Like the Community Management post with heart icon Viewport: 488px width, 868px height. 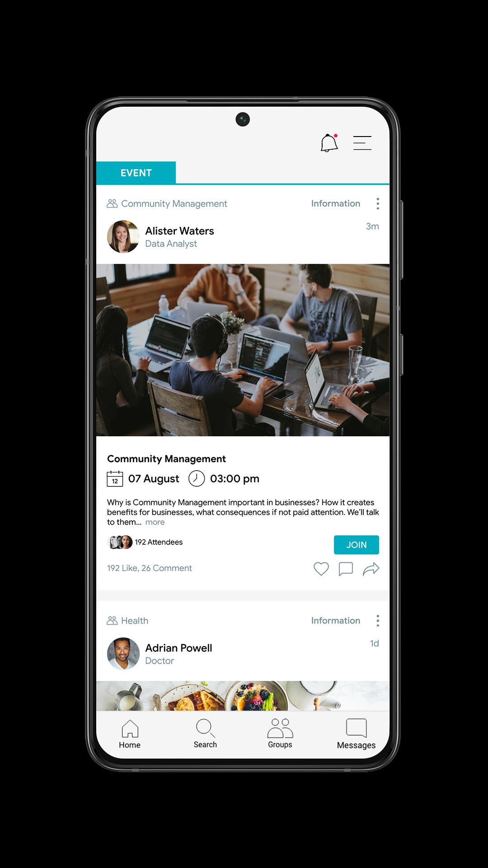pos(321,569)
